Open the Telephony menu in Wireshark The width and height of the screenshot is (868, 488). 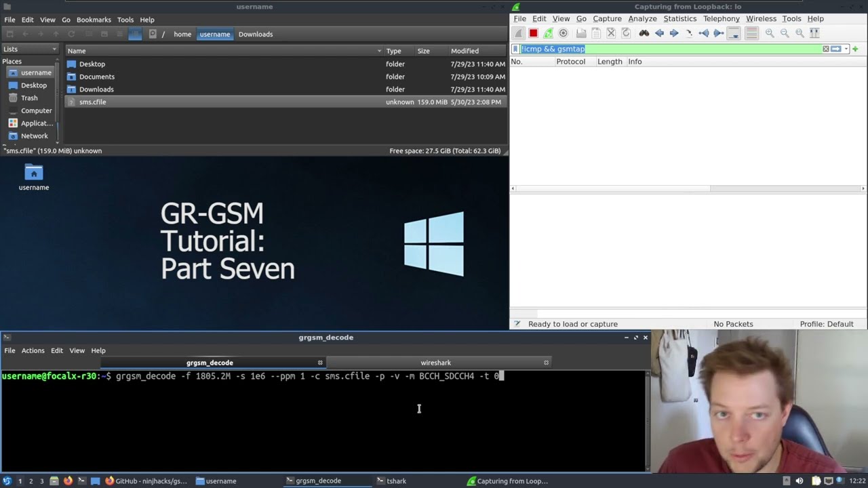point(721,19)
